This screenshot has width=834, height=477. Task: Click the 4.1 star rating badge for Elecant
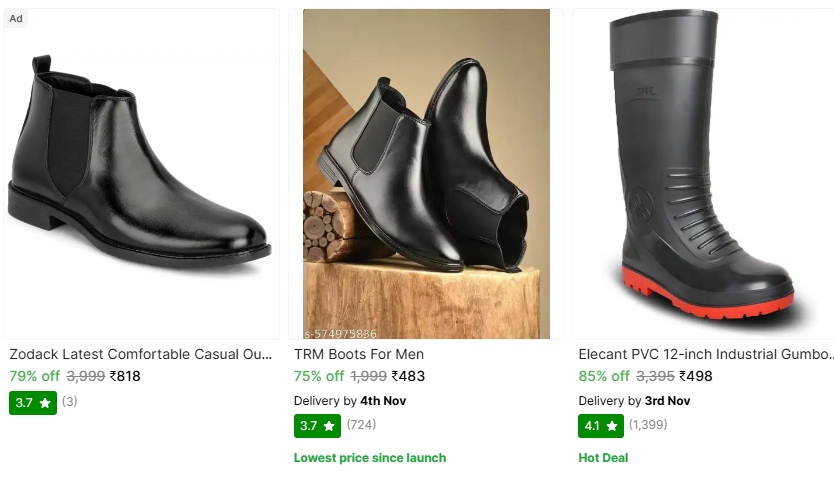click(x=601, y=426)
